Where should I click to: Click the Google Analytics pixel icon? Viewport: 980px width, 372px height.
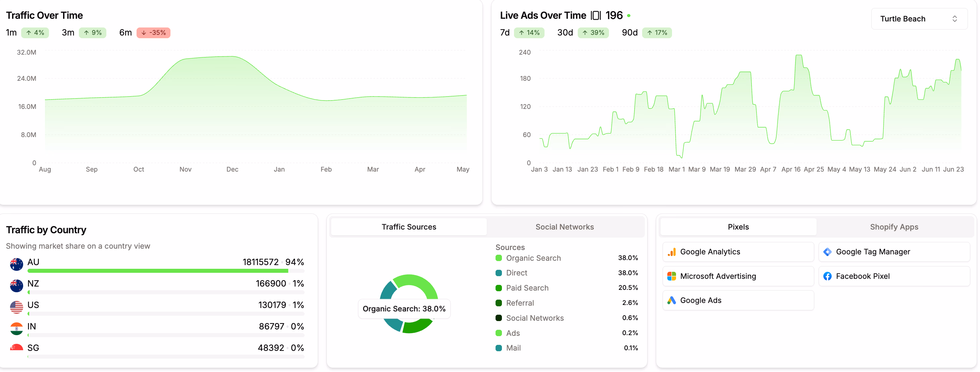[672, 252]
